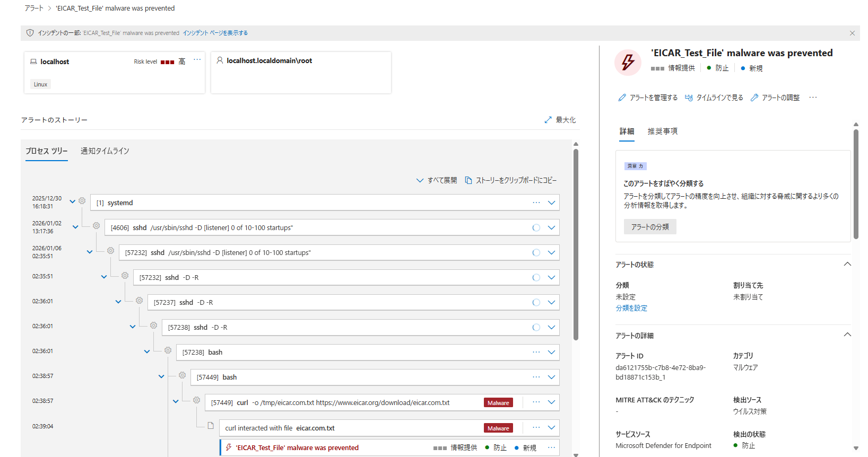The image size is (868, 457).
Task: Collapse tree node at 02:38:57 for bash
Action: (x=161, y=376)
